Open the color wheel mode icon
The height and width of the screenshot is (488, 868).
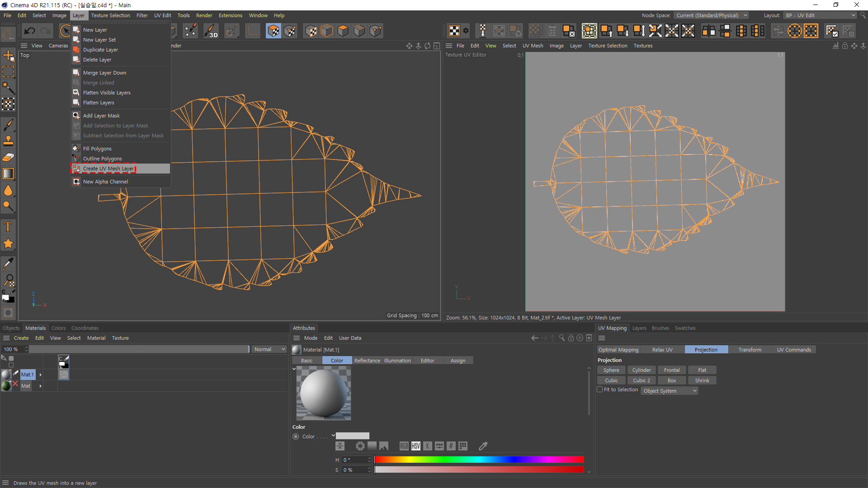pos(360,446)
